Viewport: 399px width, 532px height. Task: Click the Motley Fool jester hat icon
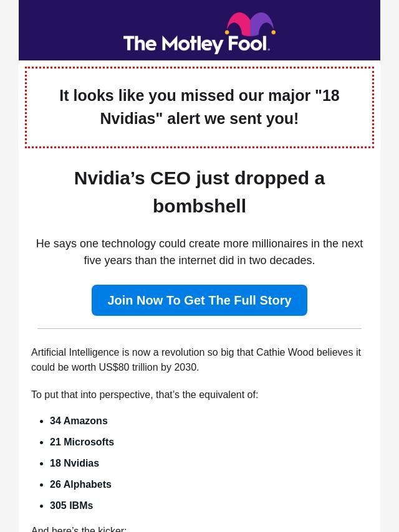pos(250,25)
